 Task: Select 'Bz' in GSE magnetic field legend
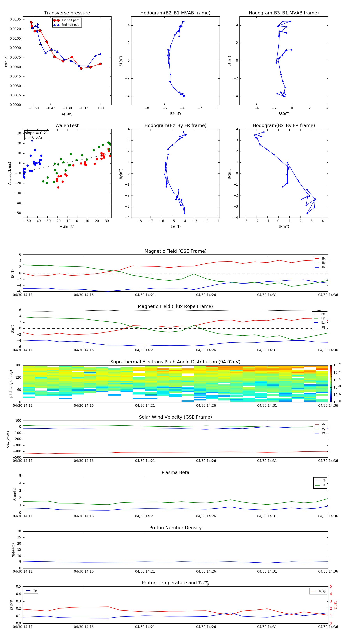pos(320,267)
